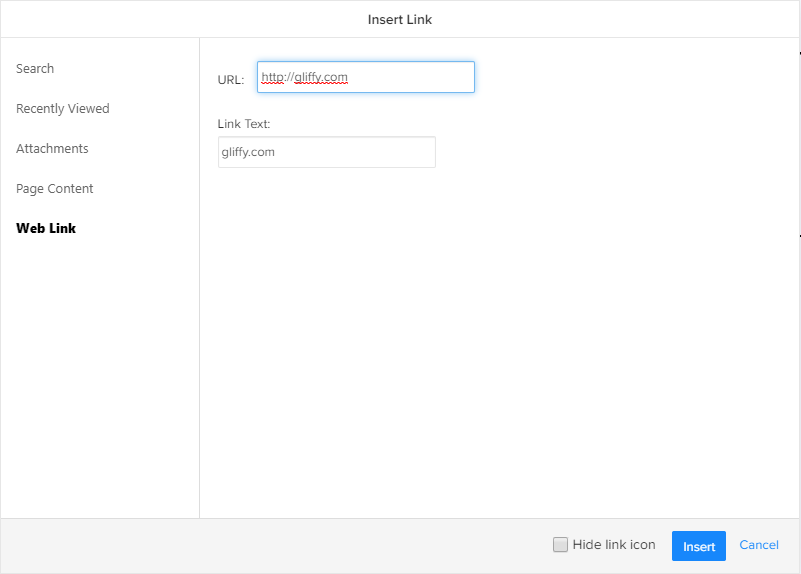Click the misspelled 'gliffy' word in URL
The height and width of the screenshot is (574, 801).
coord(308,77)
